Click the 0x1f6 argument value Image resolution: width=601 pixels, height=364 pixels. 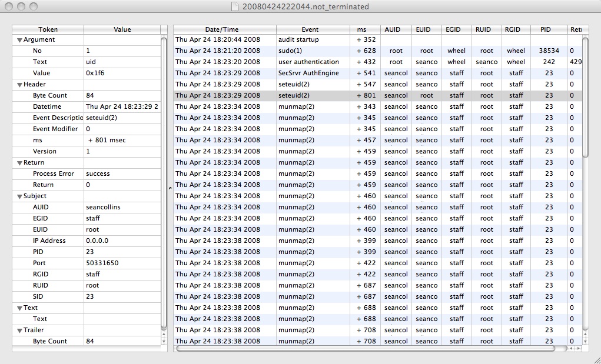pyautogui.click(x=95, y=73)
